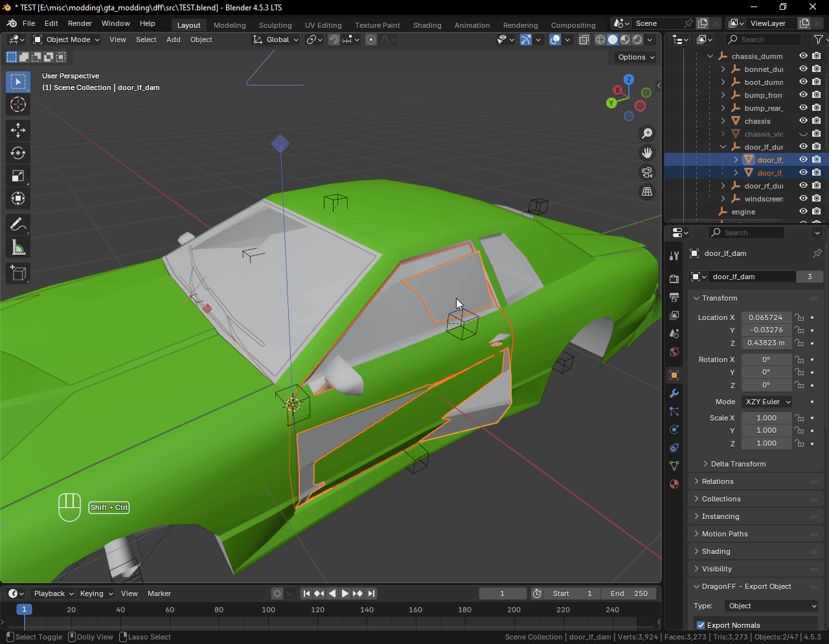829x644 pixels.
Task: Toggle camera view in viewport
Action: 646,172
